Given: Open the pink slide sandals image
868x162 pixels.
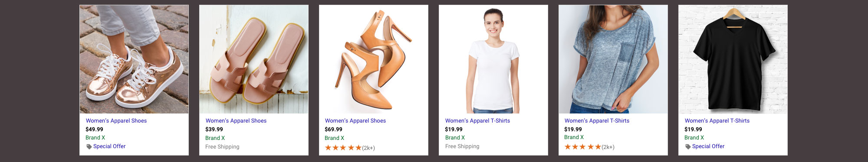Looking at the screenshot, I should pos(254,59).
